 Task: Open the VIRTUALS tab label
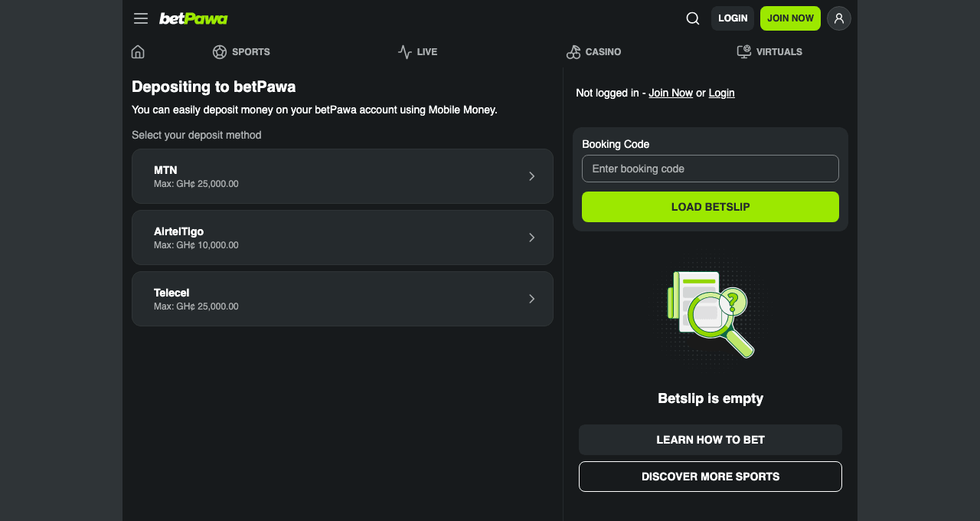click(x=779, y=52)
